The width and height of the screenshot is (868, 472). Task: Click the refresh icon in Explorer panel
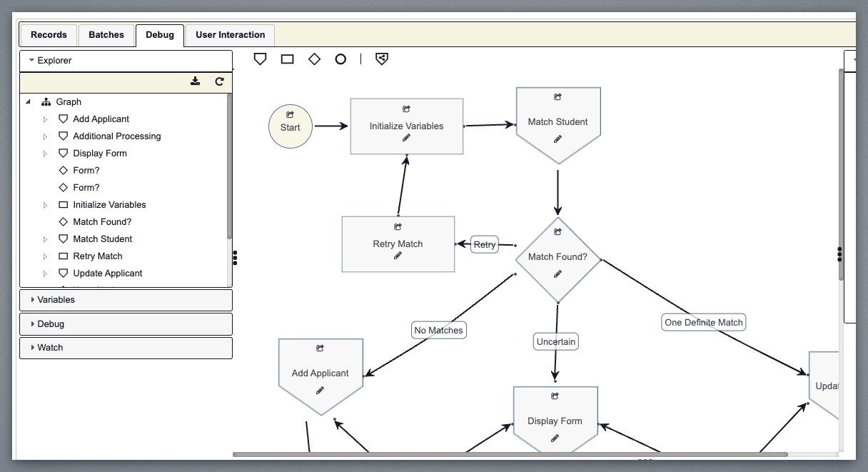pyautogui.click(x=219, y=81)
